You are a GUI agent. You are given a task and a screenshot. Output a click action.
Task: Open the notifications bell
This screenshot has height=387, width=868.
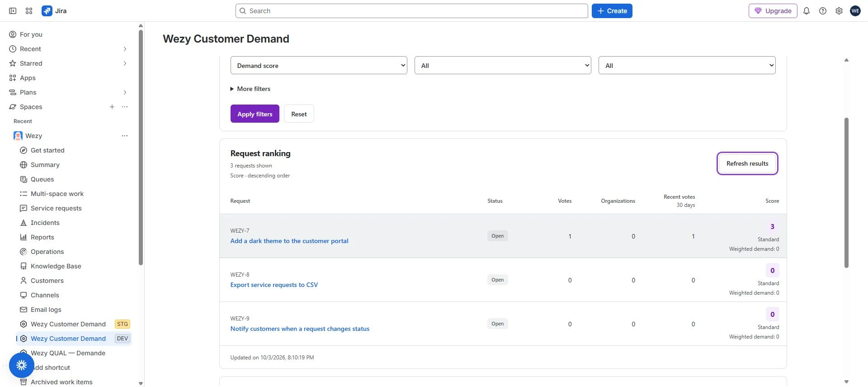coord(807,11)
